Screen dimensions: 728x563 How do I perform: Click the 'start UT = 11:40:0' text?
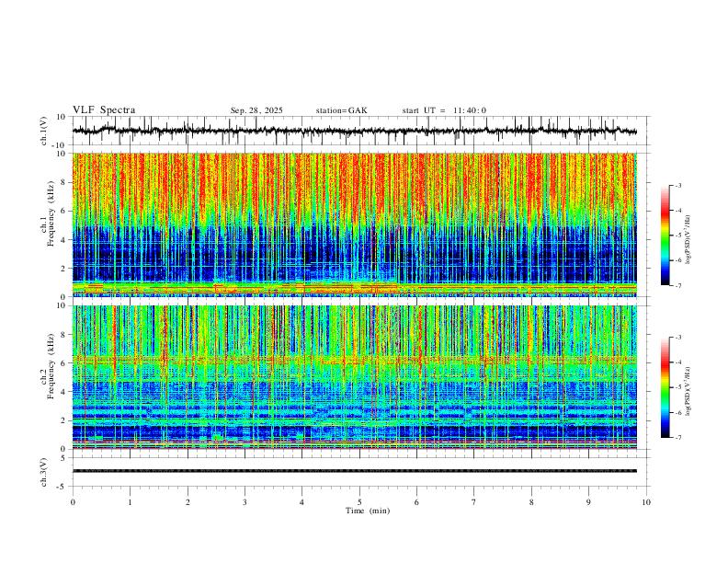pyautogui.click(x=444, y=110)
